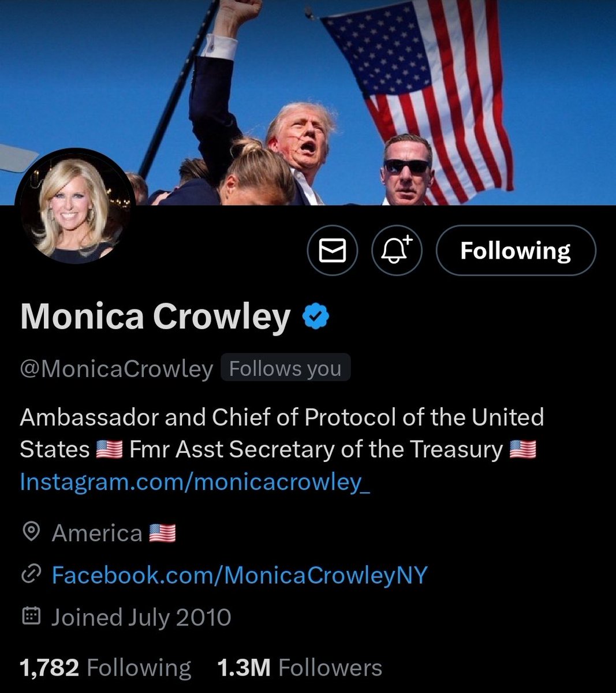
Task: Tap the chain link icon
Action: [31, 575]
